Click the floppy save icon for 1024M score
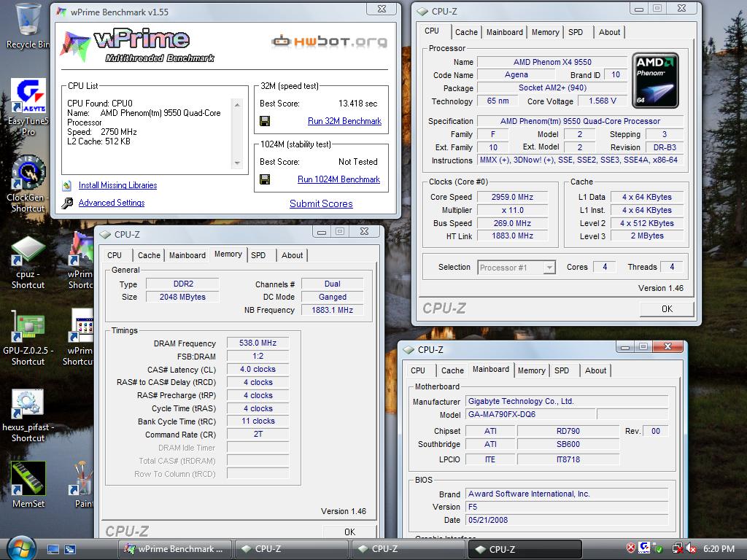The width and height of the screenshot is (747, 560). click(265, 179)
